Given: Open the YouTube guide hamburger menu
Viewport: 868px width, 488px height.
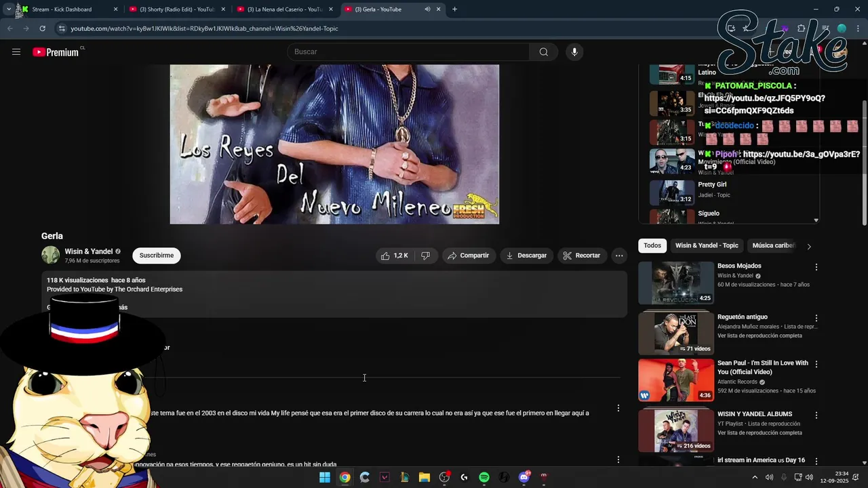Looking at the screenshot, I should tap(16, 52).
